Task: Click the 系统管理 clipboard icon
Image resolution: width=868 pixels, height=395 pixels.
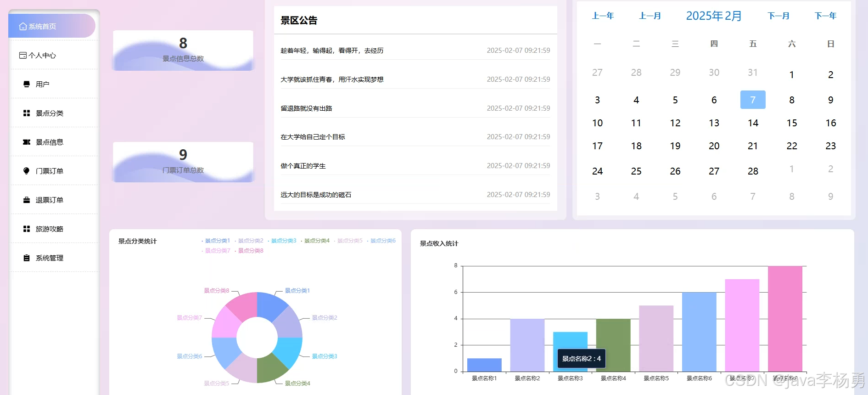Action: (27, 258)
